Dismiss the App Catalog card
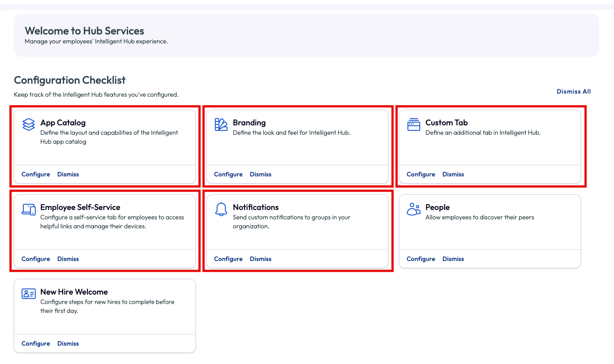This screenshot has width=614, height=364. [68, 174]
